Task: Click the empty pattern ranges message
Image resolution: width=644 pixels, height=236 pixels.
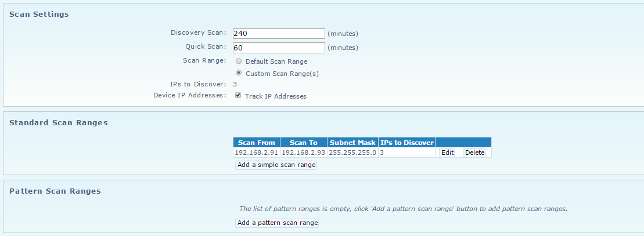Action: click(x=404, y=209)
